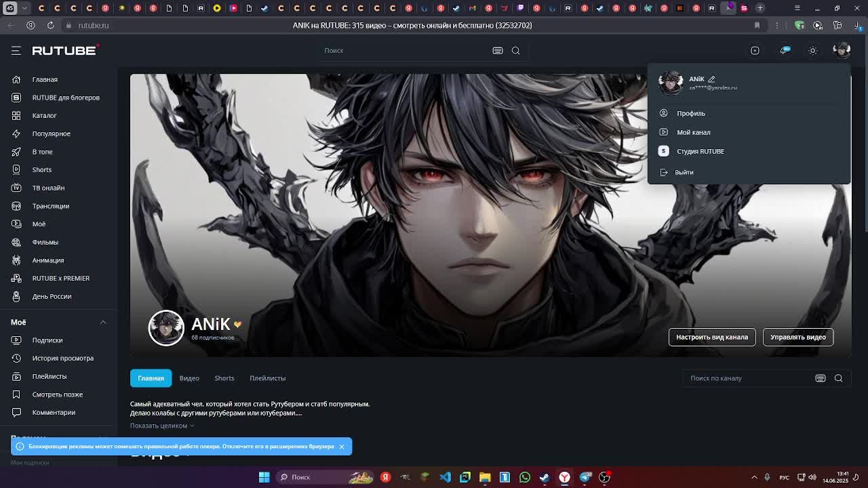Viewport: 868px width, 488px height.
Task: Open File Explorer from taskbar
Action: 485,477
